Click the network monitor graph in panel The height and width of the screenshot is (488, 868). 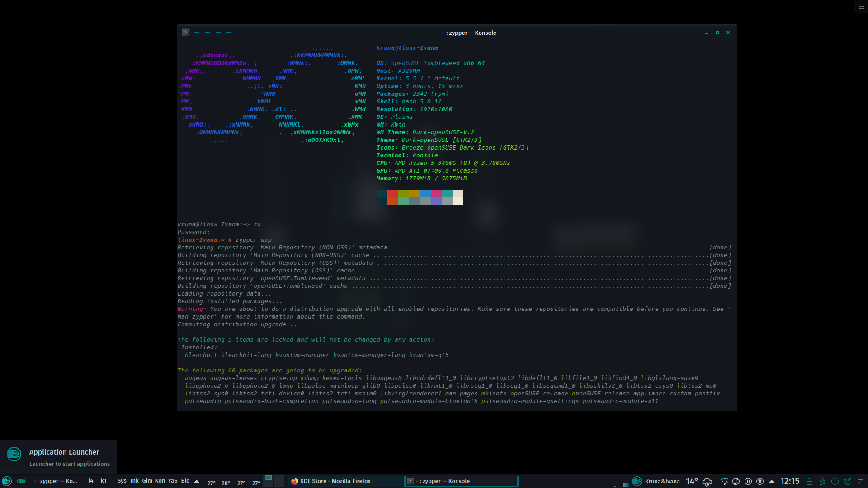(x=620, y=484)
